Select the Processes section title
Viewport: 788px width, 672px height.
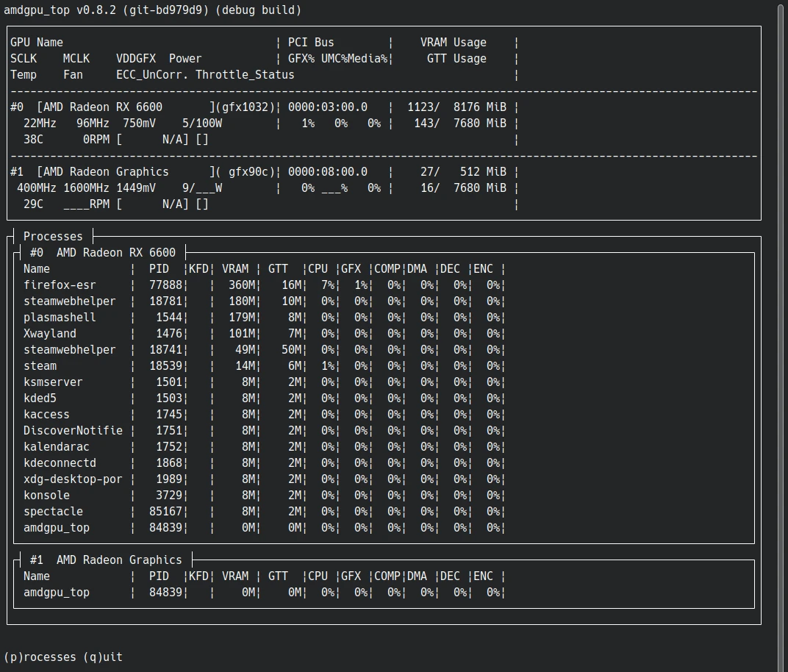point(53,236)
